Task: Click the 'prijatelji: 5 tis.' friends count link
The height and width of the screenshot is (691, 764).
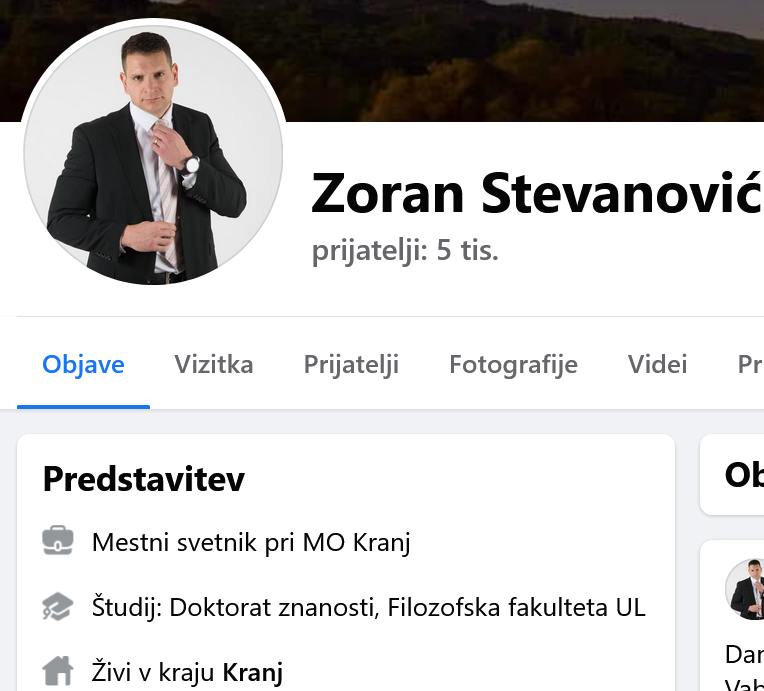Action: 405,250
